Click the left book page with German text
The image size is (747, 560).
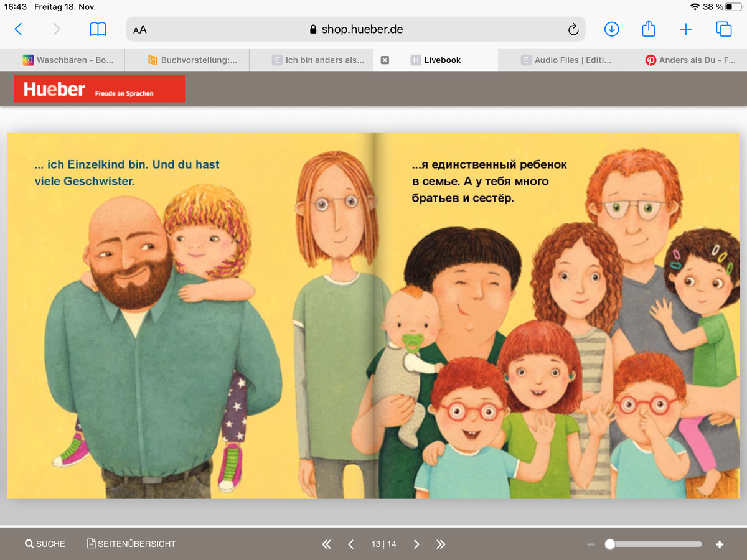190,315
